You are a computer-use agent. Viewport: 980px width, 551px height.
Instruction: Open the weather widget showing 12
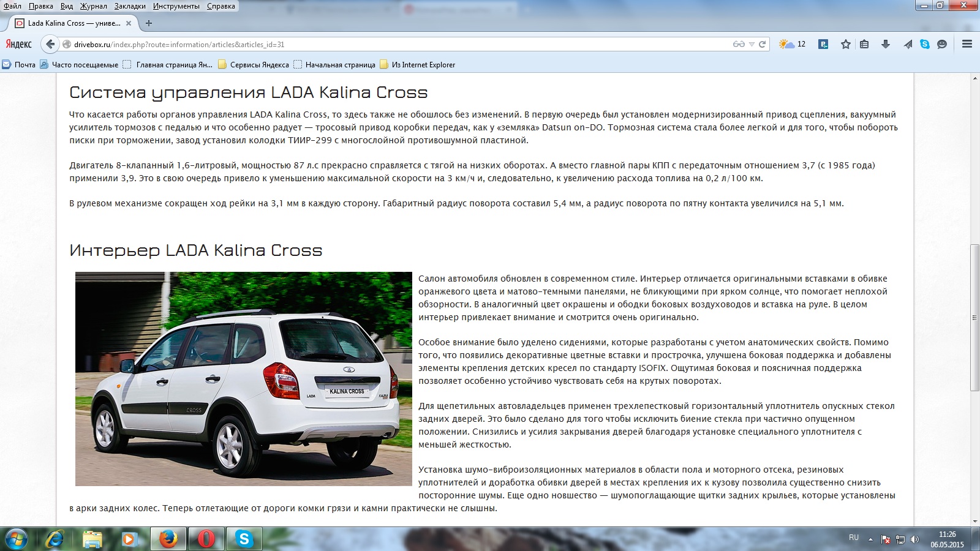[x=792, y=44]
